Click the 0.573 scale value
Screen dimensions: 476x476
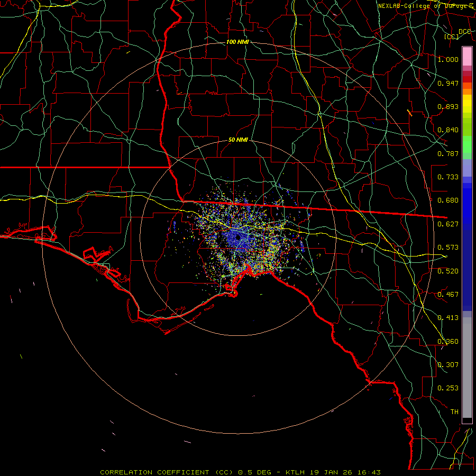pyautogui.click(x=448, y=248)
